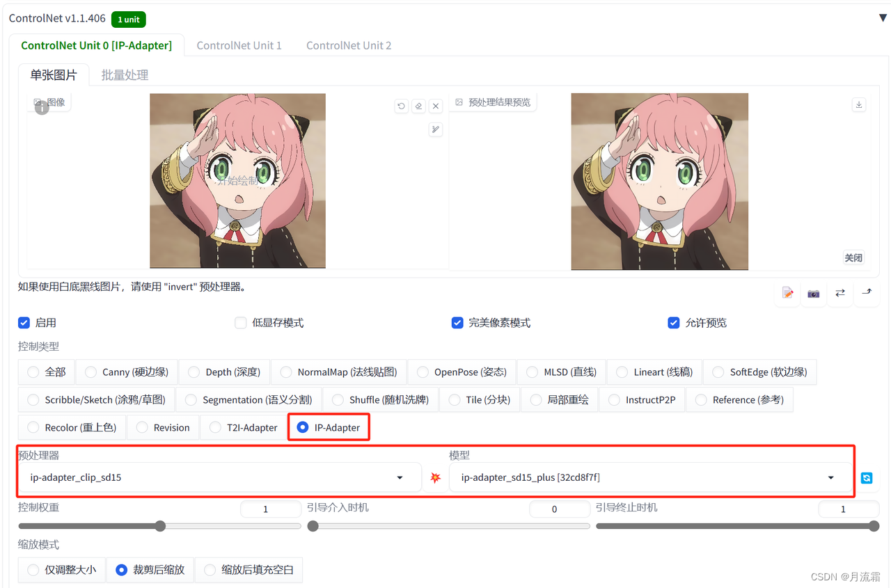Refresh the model list with blue icon

[x=867, y=478]
